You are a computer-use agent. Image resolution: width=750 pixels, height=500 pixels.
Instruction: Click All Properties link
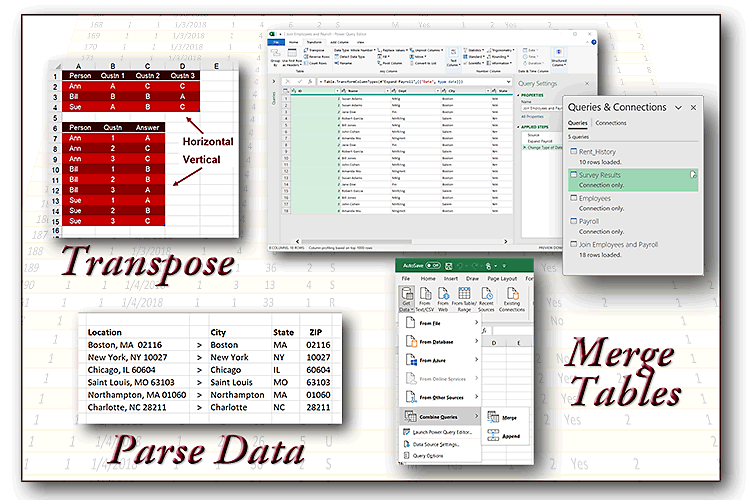pyautogui.click(x=532, y=116)
